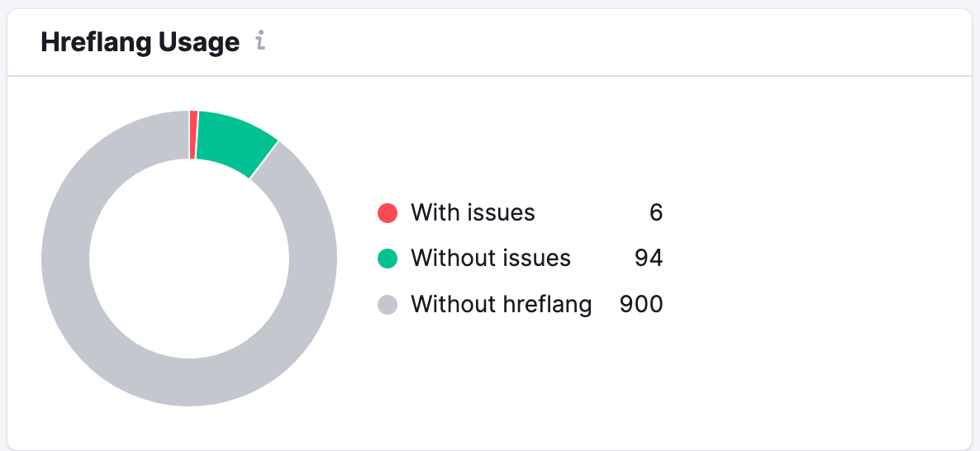Open the Without hreflang legend label
The width and height of the screenshot is (980, 451).
click(x=501, y=305)
